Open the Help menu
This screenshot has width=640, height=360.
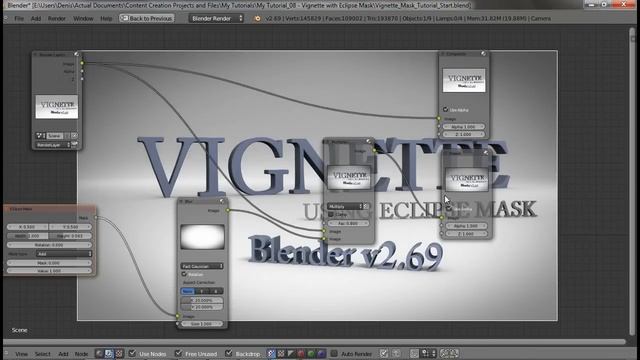point(106,19)
